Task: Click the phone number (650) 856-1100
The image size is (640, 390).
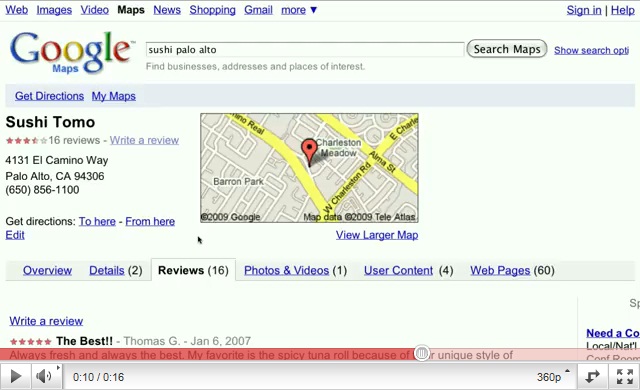Action: (42, 190)
